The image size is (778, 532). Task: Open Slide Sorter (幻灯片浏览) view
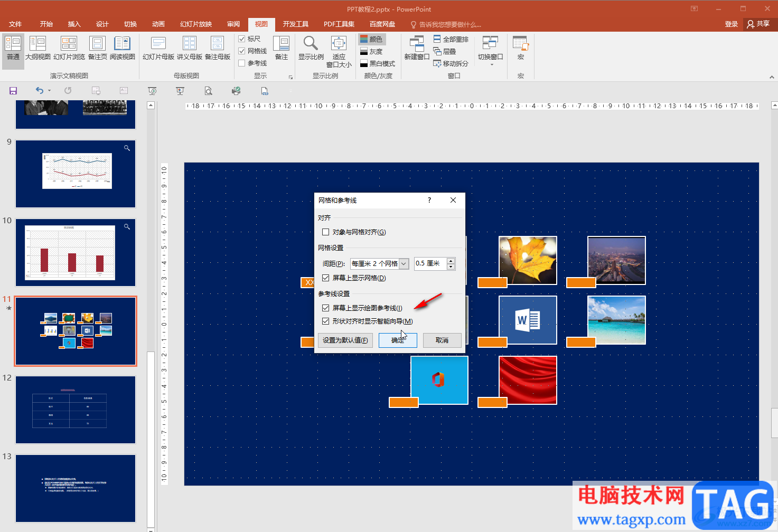[x=69, y=49]
